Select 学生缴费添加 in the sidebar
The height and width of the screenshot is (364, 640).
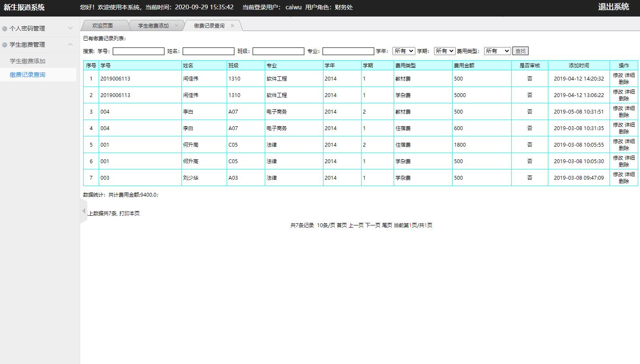[x=28, y=61]
